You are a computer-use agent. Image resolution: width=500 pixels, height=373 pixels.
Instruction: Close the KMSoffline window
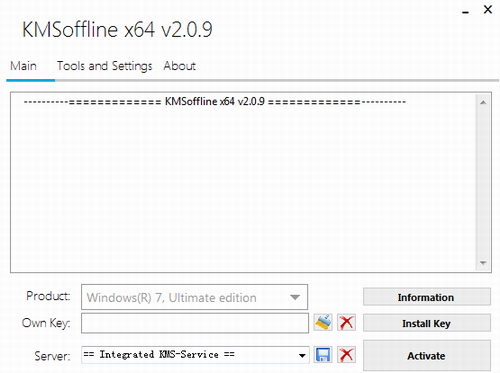(488, 10)
